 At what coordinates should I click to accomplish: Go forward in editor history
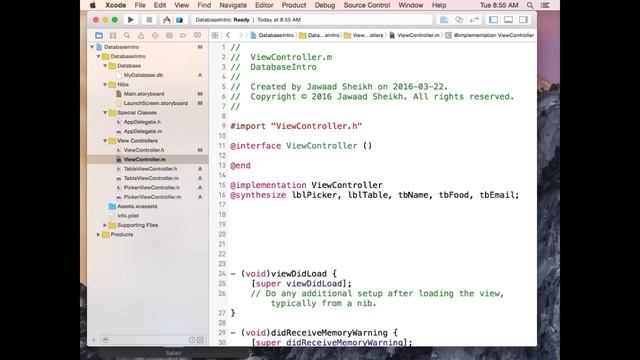coord(241,36)
